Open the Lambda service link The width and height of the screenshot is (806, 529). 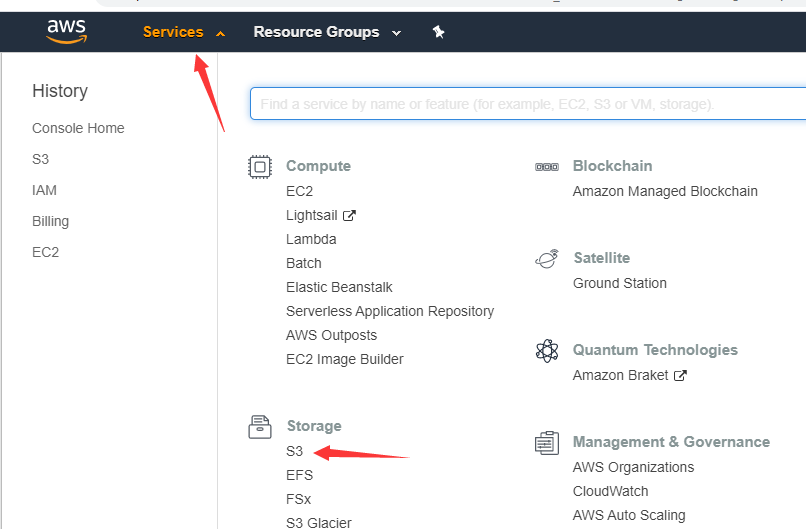pyautogui.click(x=311, y=239)
